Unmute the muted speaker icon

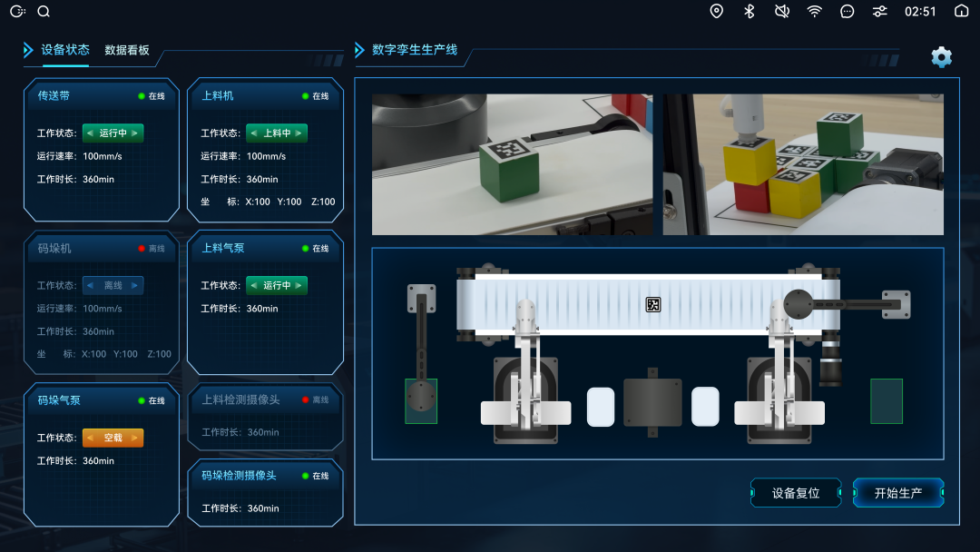782,11
